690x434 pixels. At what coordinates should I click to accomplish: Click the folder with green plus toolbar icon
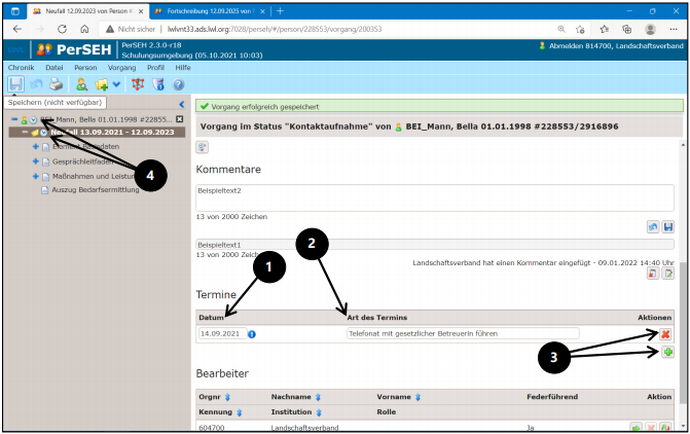[102, 84]
